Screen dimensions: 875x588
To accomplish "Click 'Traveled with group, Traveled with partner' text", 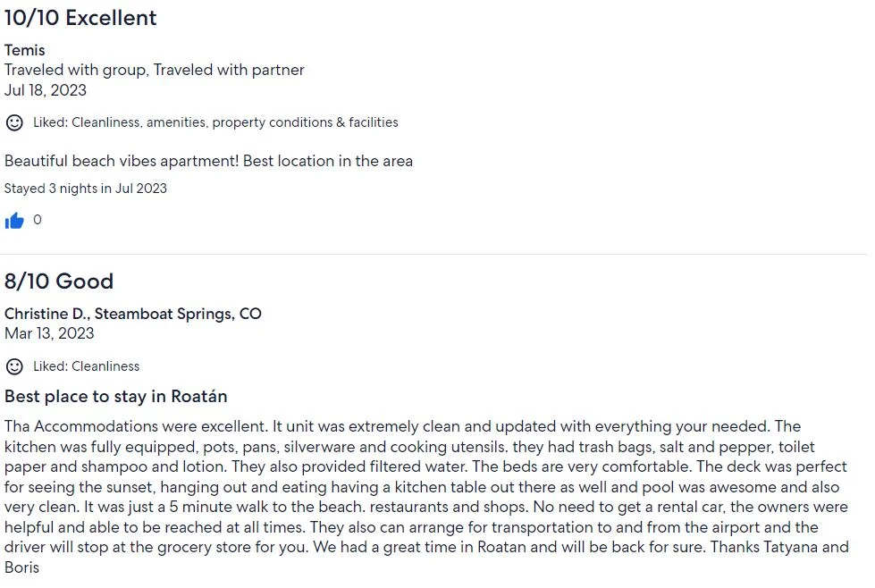I will tap(155, 71).
